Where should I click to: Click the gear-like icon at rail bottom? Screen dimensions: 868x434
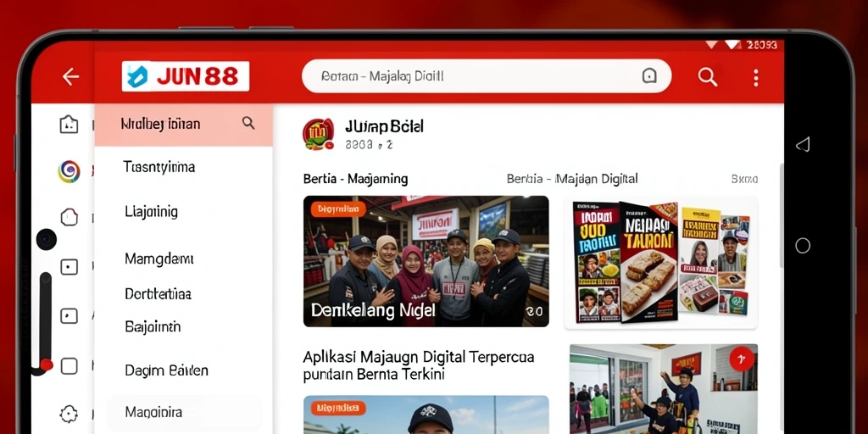[69, 414]
